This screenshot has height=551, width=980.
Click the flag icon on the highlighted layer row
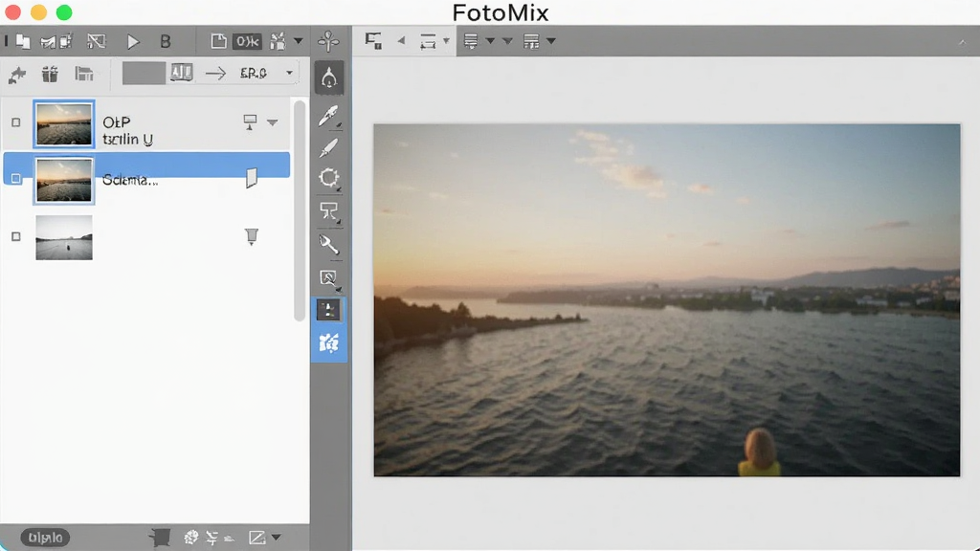252,178
